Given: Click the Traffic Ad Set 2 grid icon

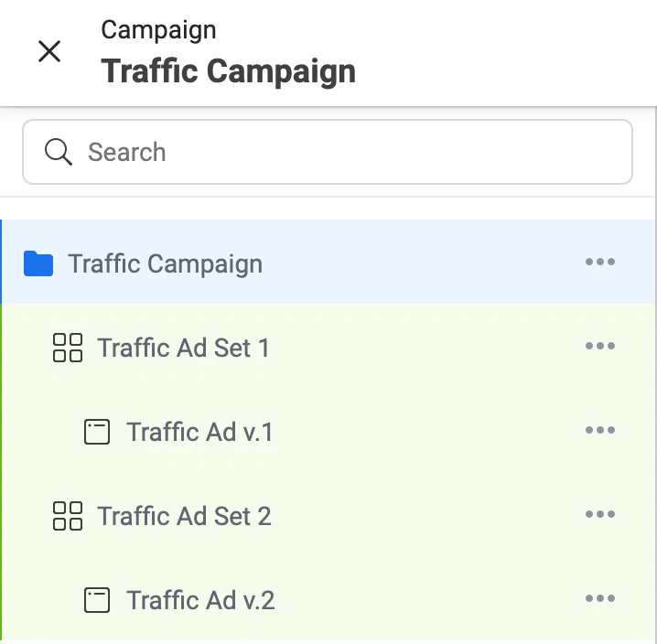Looking at the screenshot, I should [x=68, y=516].
